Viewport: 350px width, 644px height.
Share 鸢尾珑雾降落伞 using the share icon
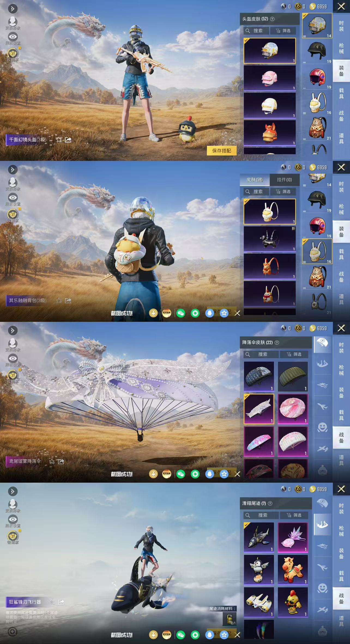click(x=61, y=461)
